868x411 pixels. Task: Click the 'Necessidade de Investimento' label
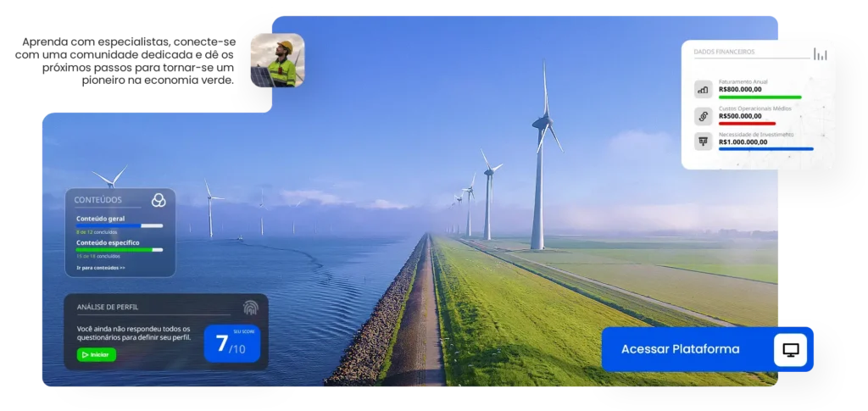[x=756, y=135]
